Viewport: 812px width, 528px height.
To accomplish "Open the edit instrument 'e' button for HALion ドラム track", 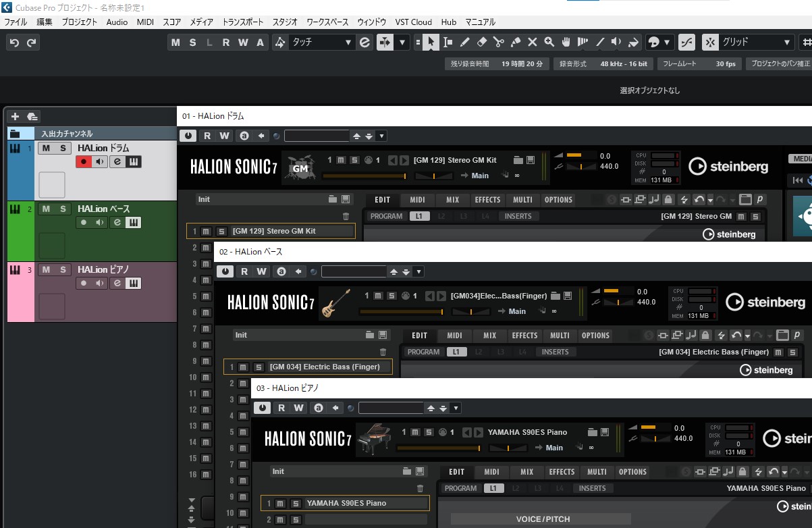I will [117, 161].
